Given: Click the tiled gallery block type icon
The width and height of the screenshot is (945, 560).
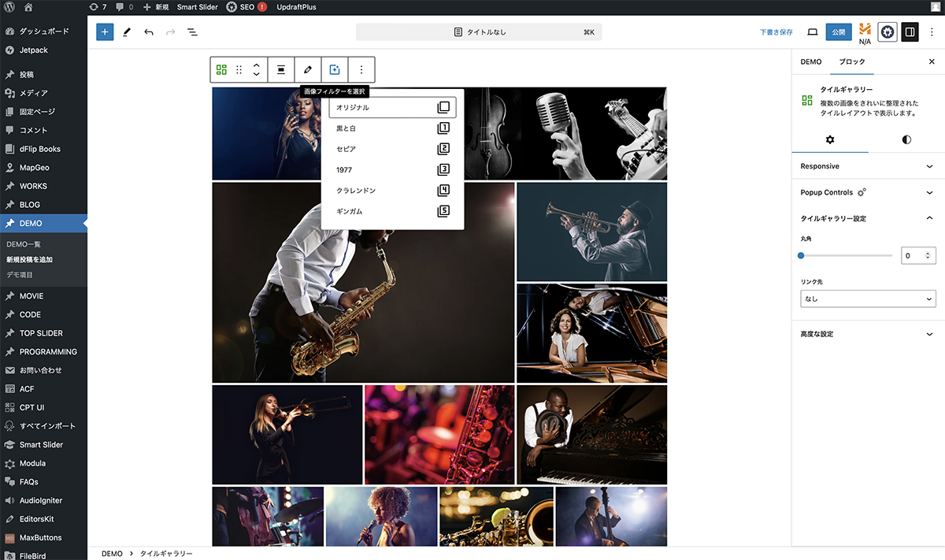Looking at the screenshot, I should coord(222,70).
